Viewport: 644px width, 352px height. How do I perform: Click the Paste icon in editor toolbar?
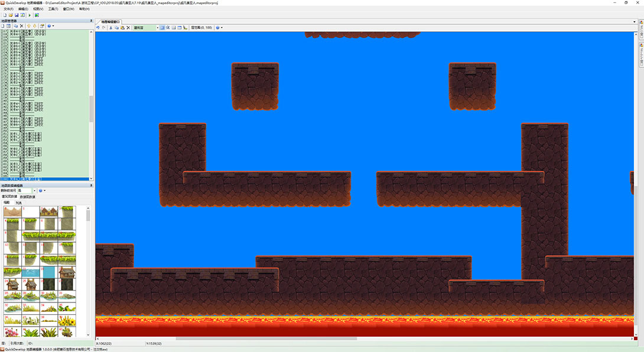pyautogui.click(x=122, y=28)
